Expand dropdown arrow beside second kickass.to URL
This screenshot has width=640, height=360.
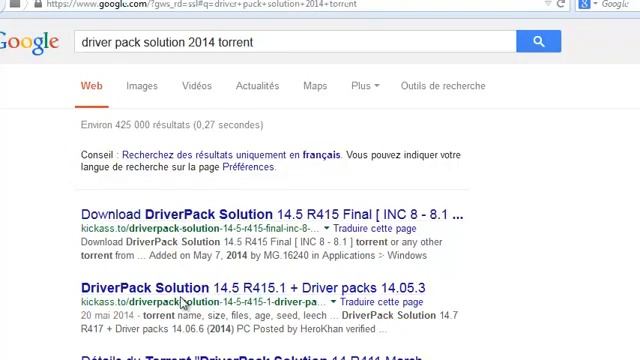click(333, 302)
